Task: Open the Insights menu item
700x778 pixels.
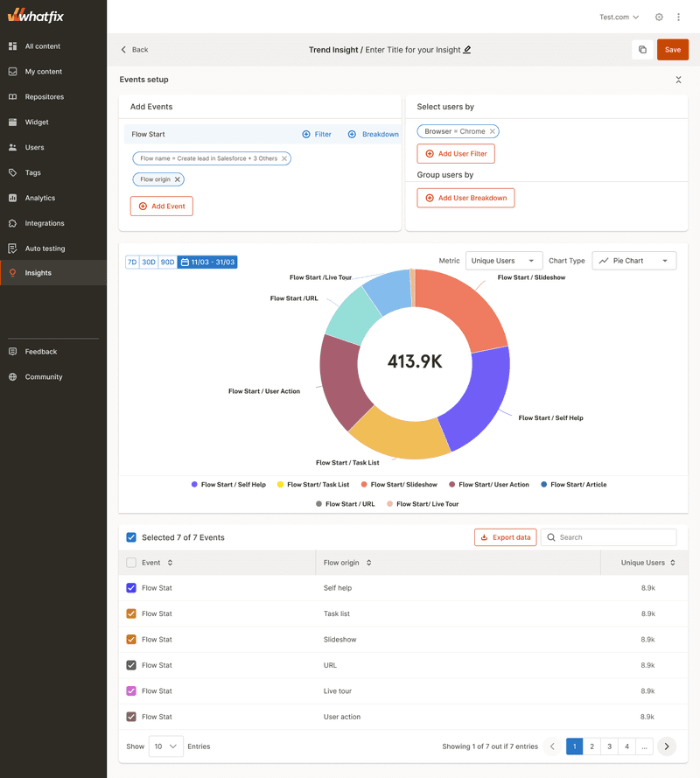Action: (37, 273)
